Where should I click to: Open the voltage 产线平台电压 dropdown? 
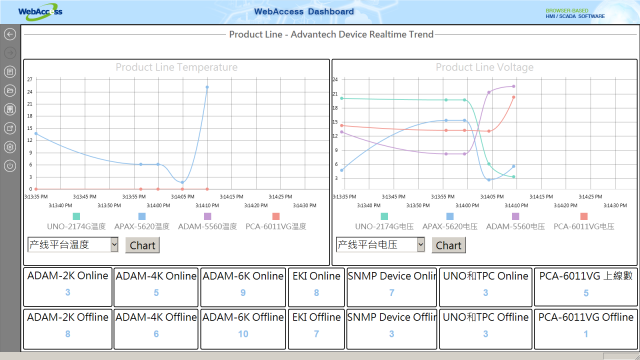pyautogui.click(x=380, y=244)
